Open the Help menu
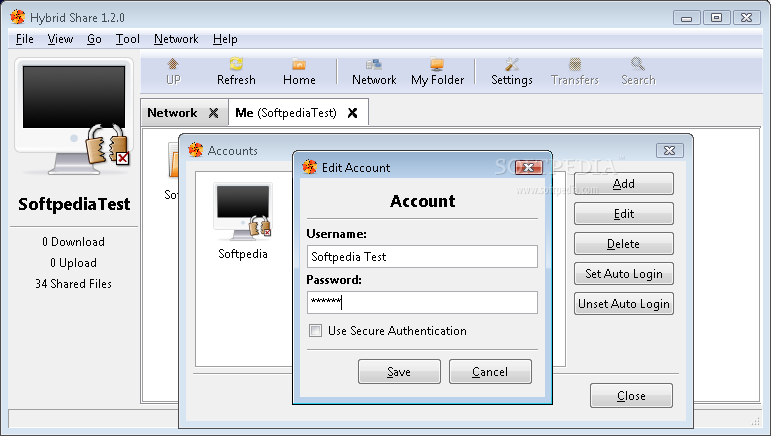The image size is (771, 436). coord(225,39)
